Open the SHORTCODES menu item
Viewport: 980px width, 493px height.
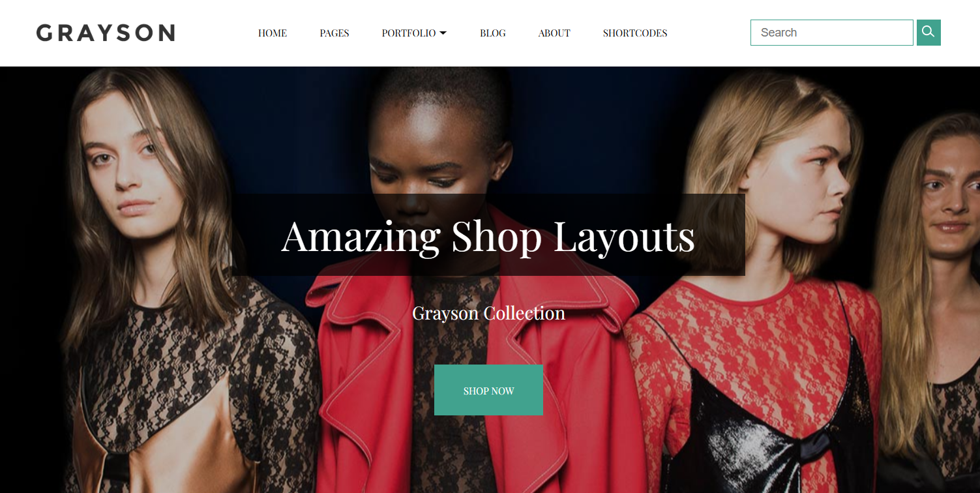635,33
